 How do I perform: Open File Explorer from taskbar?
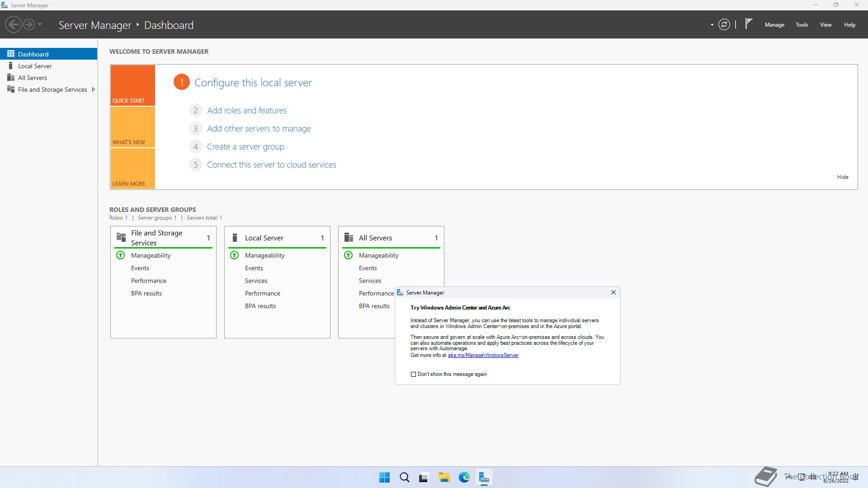[x=444, y=477]
